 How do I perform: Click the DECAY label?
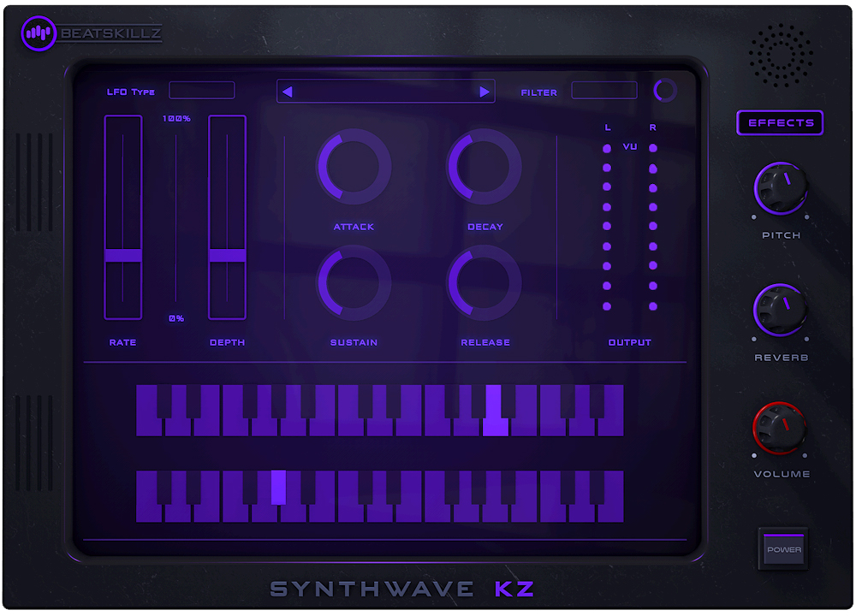click(485, 227)
